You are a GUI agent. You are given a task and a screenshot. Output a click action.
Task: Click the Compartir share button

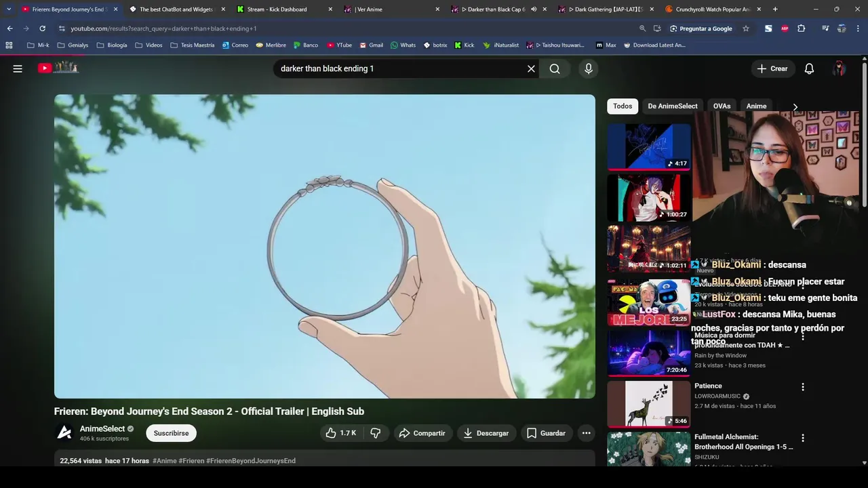(x=422, y=433)
